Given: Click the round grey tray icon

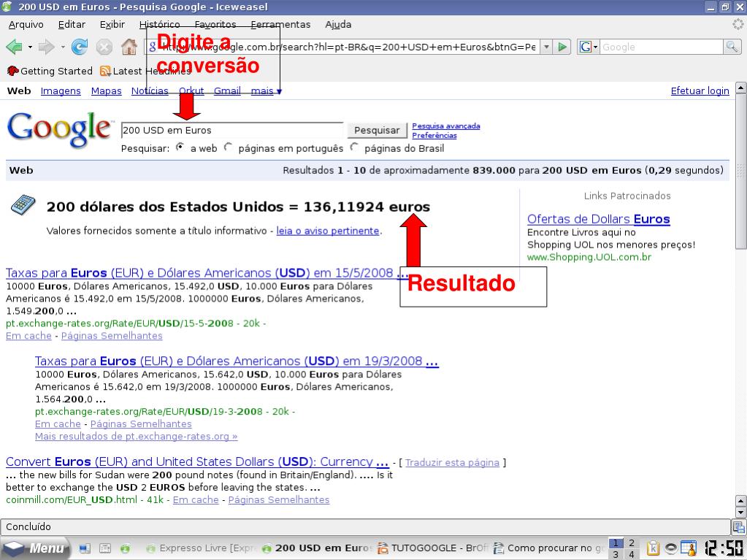Looking at the screenshot, I should (x=671, y=548).
